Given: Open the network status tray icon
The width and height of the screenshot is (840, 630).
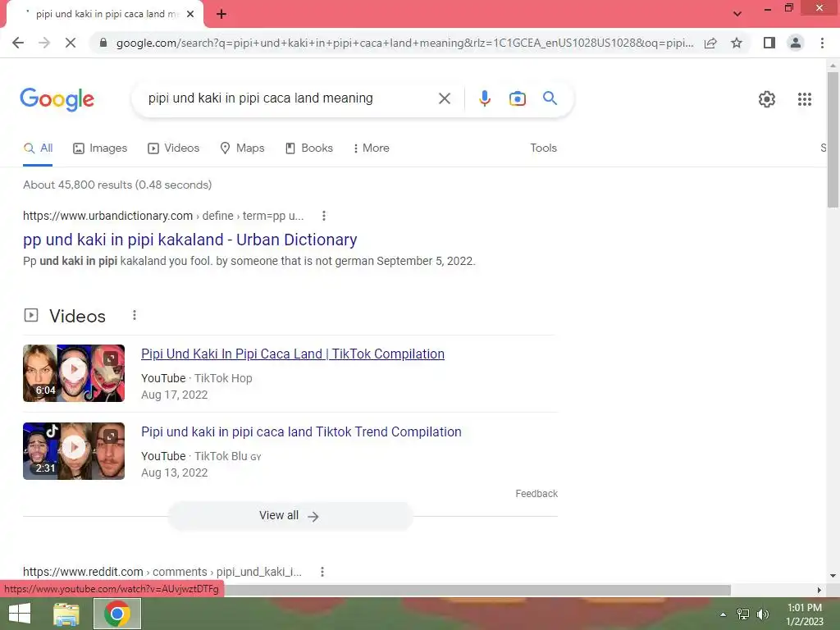Looking at the screenshot, I should tap(742, 614).
